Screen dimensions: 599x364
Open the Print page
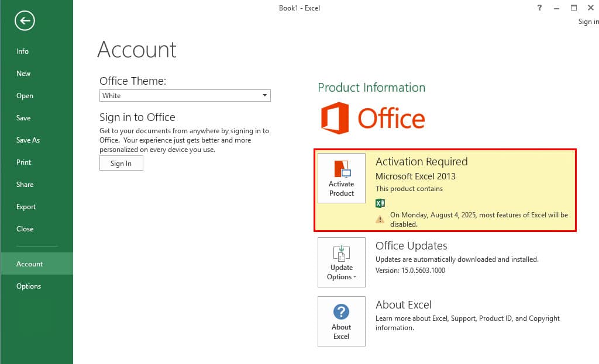(x=37, y=162)
